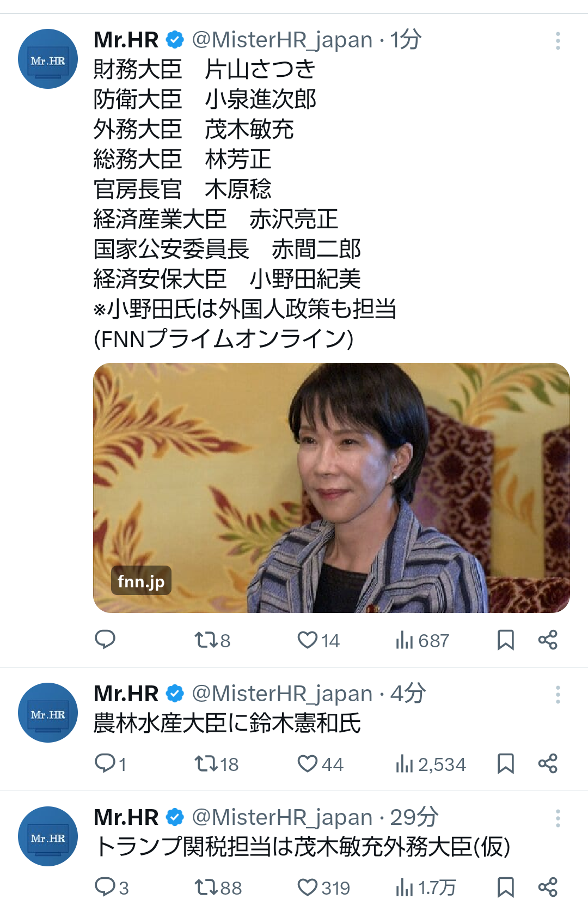The width and height of the screenshot is (588, 911).
Task: Repost the post with 18 reposts
Action: 217,764
